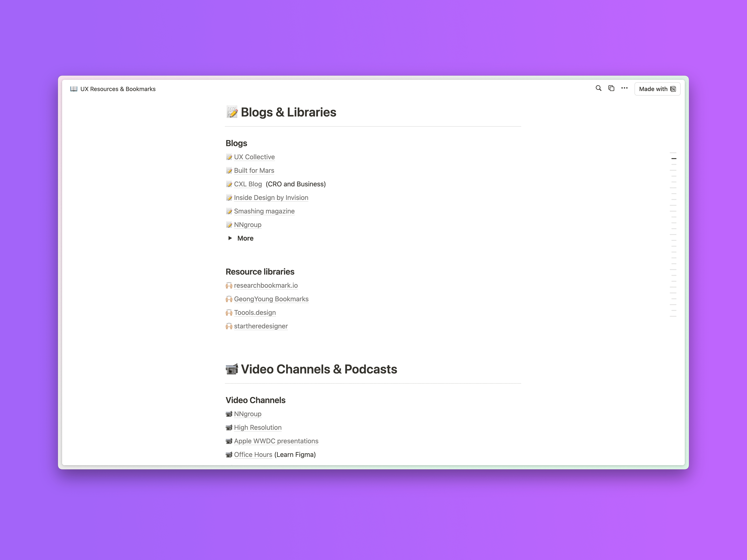Open the three-dots more options menu
The width and height of the screenshot is (747, 560).
(624, 88)
